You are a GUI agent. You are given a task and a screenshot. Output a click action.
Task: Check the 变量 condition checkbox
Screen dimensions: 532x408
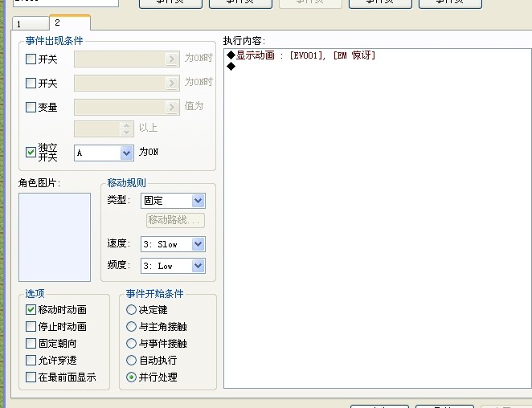click(x=31, y=107)
